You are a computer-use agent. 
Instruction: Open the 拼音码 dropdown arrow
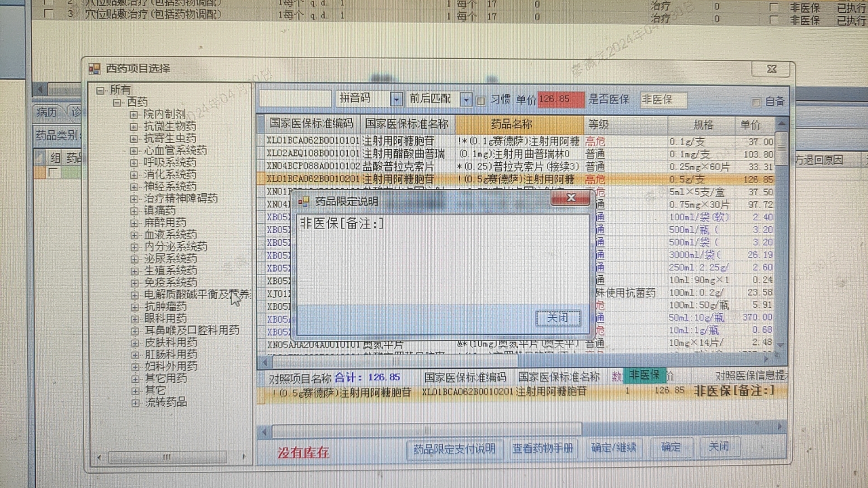click(396, 99)
